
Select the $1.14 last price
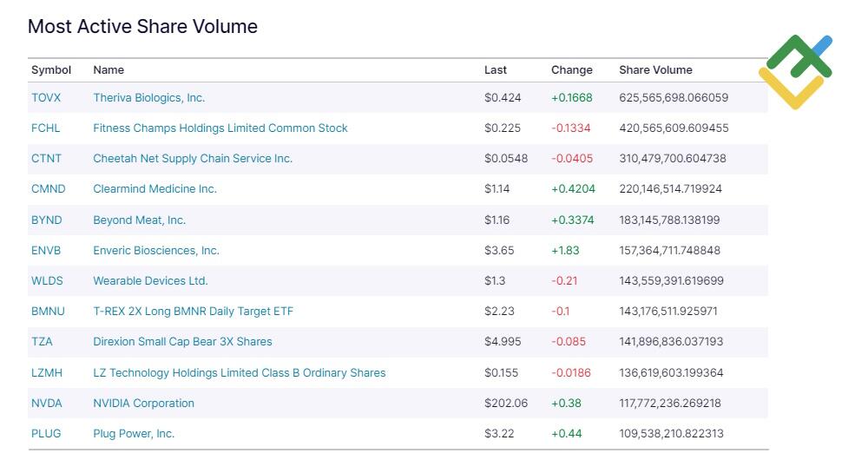496,189
